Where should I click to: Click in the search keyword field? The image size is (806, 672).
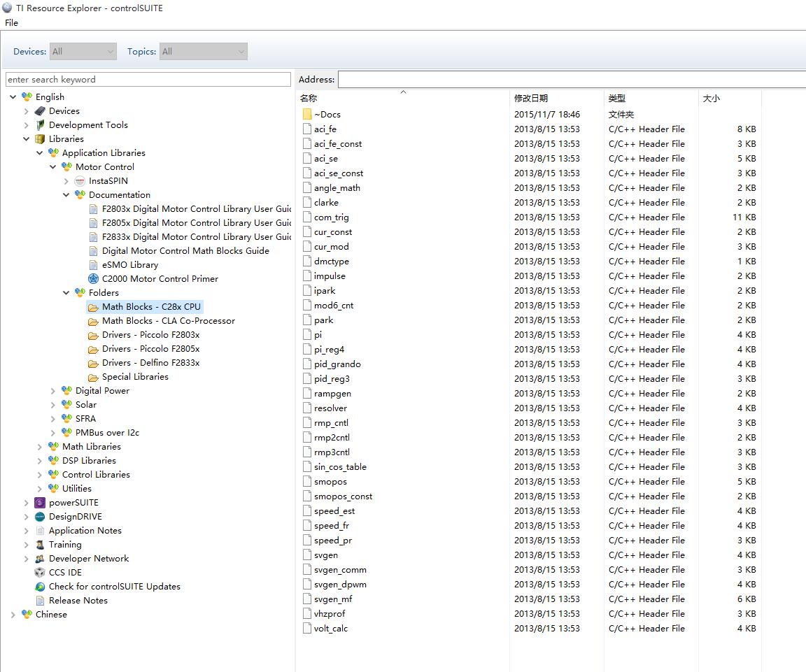coord(148,79)
